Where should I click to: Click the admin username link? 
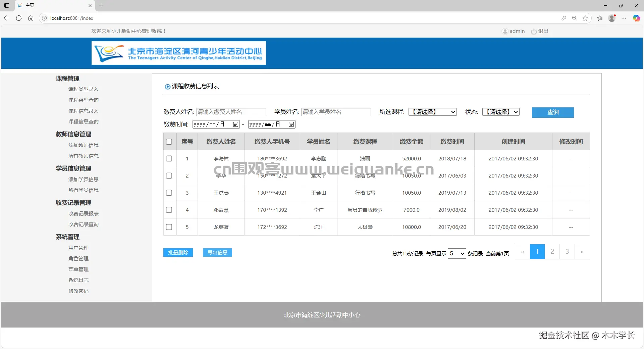coord(517,31)
